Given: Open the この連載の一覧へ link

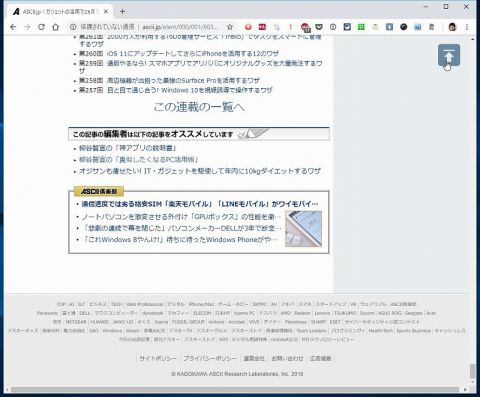Looking at the screenshot, I should (x=199, y=107).
